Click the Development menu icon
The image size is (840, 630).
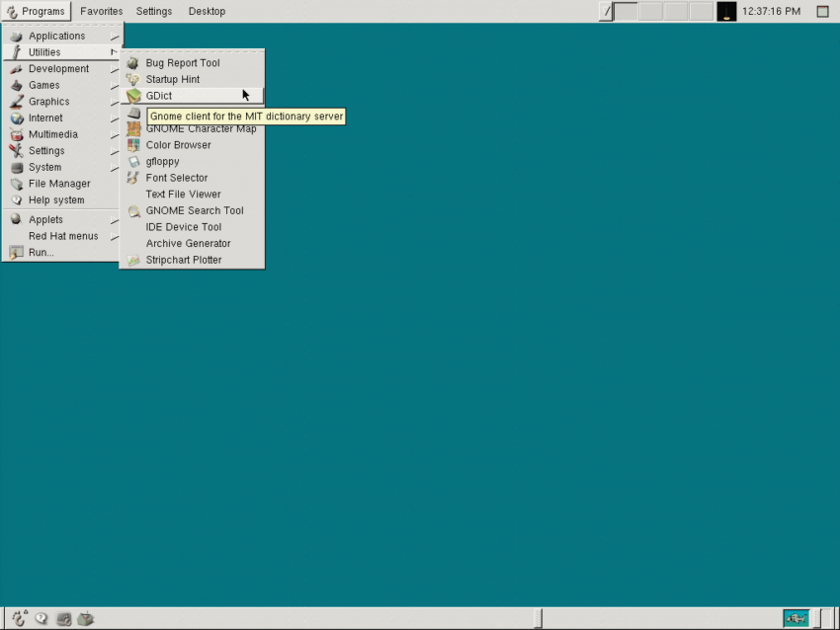[17, 69]
